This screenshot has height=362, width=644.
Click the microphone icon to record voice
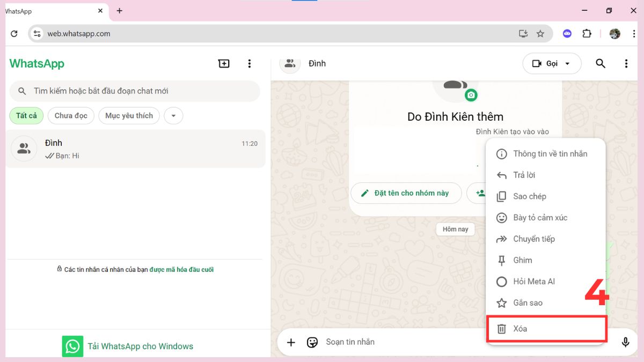pos(625,342)
